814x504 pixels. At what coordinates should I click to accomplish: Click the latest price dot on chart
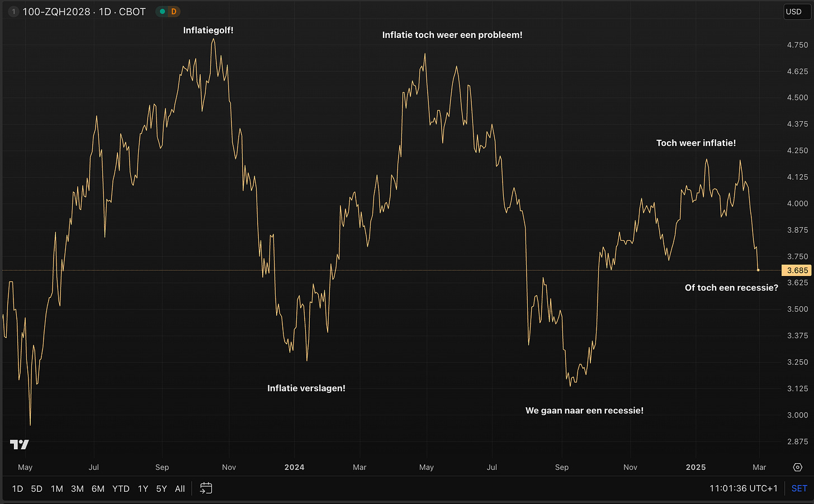(758, 270)
